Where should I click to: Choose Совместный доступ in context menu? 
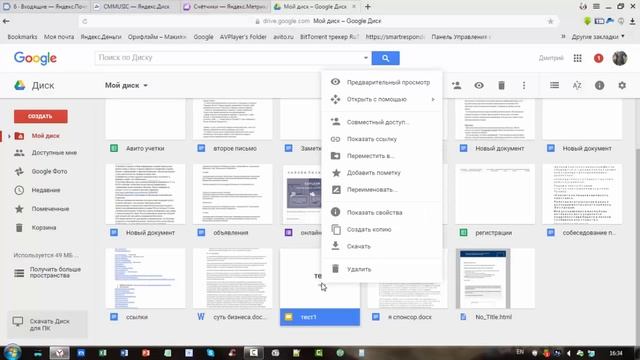pos(382,122)
